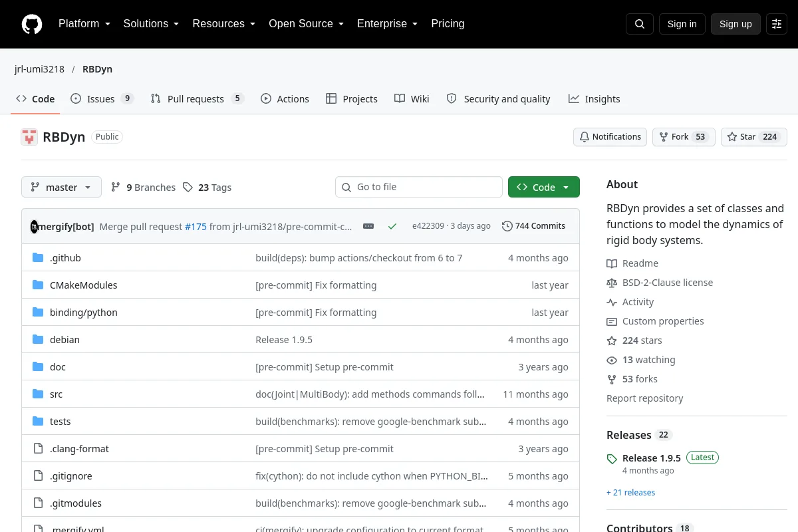Screen dimensions: 798x532
Task: View the 23 Tags link
Action: (x=207, y=188)
